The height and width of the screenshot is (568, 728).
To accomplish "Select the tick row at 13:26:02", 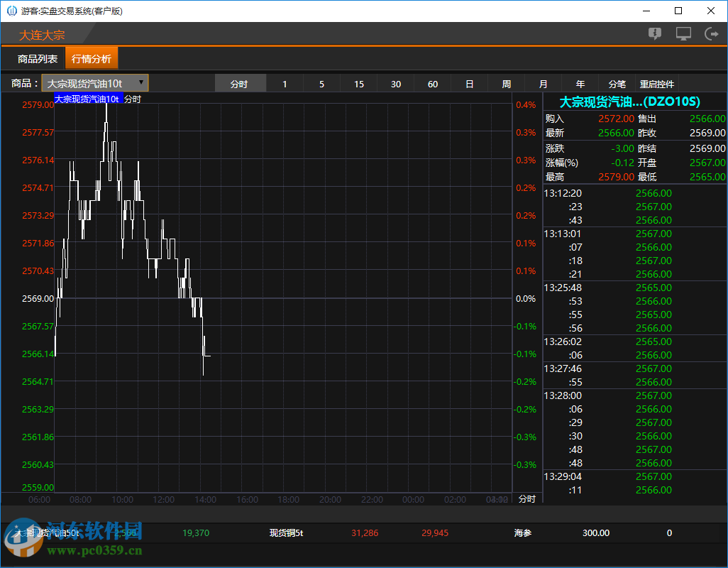I will [634, 342].
